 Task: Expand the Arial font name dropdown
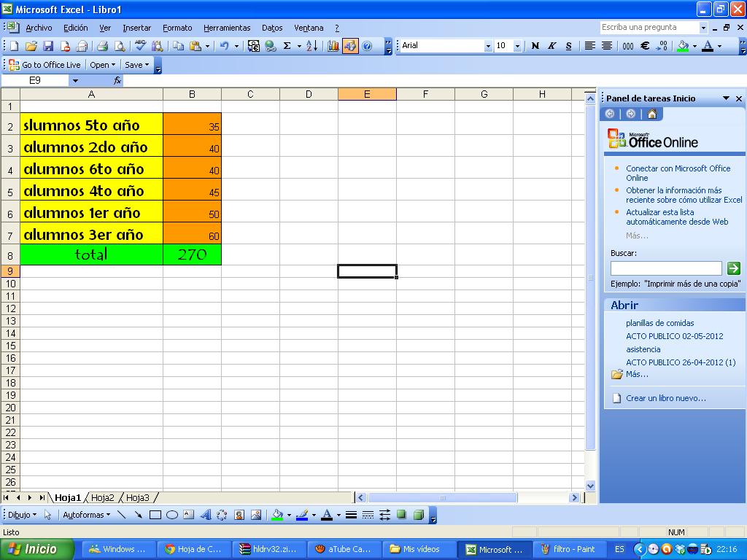pos(488,46)
